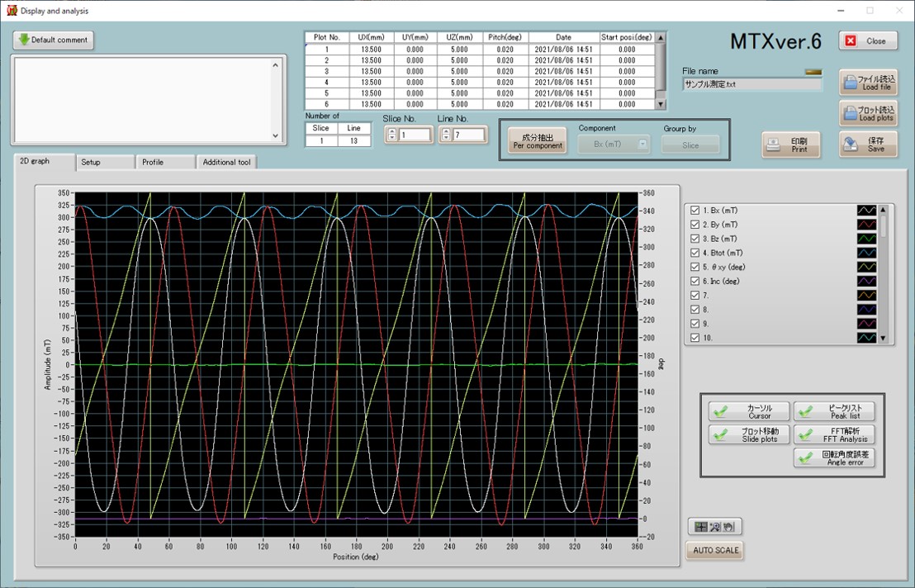The width and height of the screenshot is (915, 588).
Task: Toggle the 6. Inc (deg) checkbox
Action: coord(695,281)
